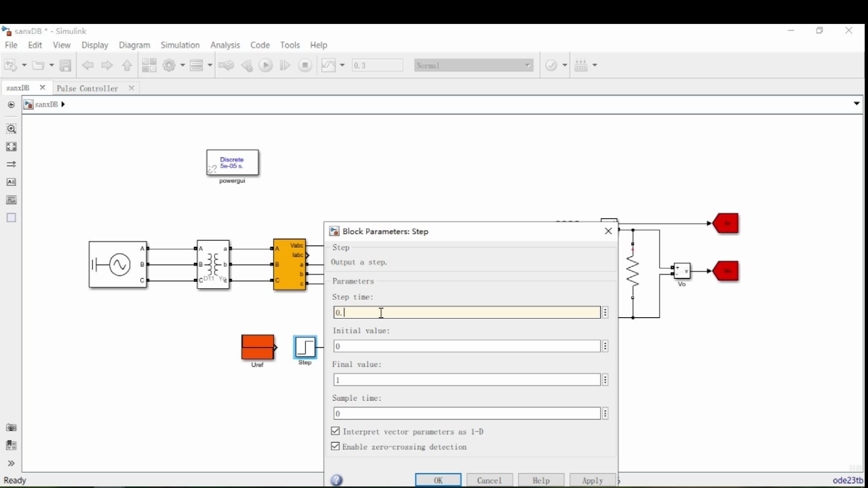Switch to the Pulse Controller tab
This screenshot has height=488, width=868.
87,89
